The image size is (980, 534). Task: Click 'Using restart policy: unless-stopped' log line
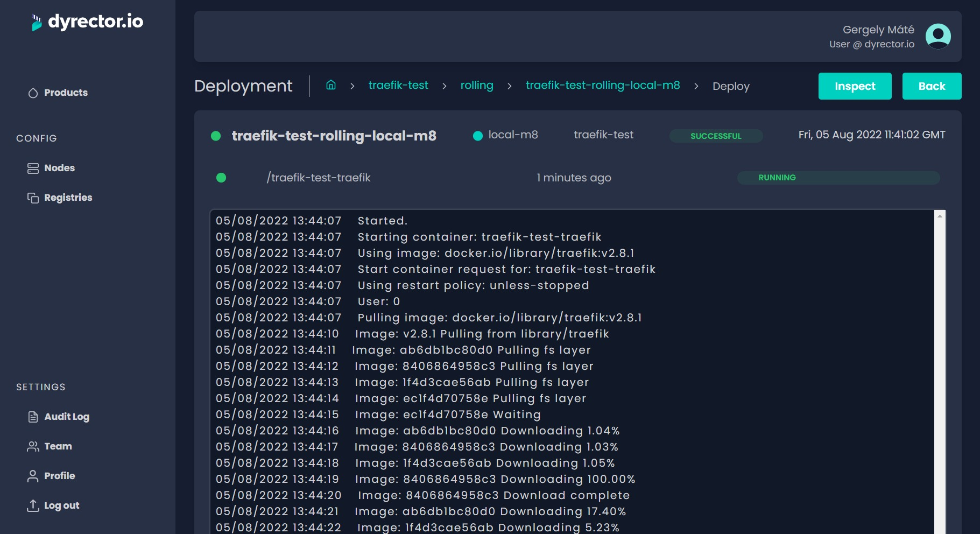coord(473,285)
